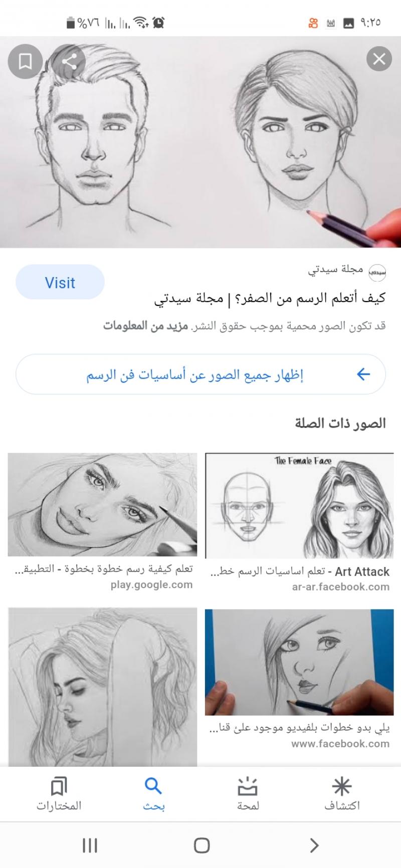Click the Visit button
This screenshot has width=401, height=868.
60,282
